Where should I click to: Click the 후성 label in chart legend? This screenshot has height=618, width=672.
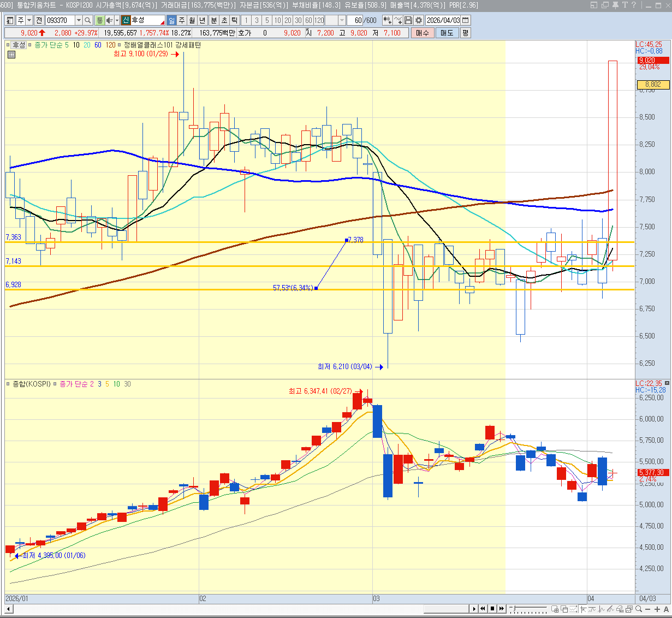[x=19, y=45]
